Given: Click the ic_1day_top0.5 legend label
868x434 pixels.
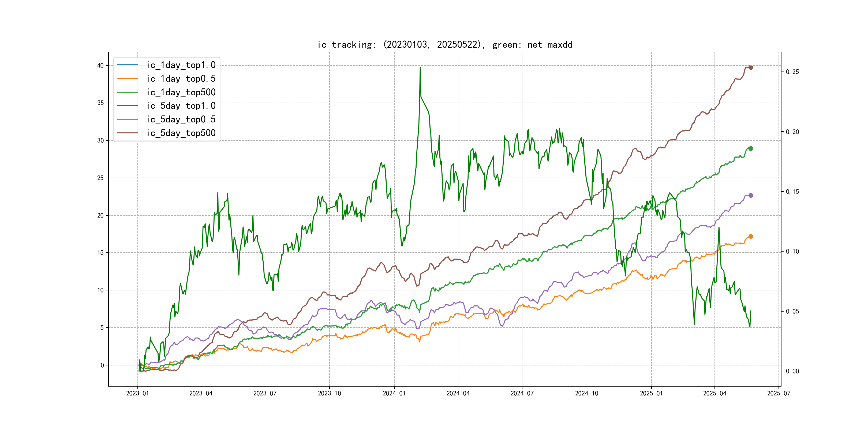Looking at the screenshot, I should point(181,78).
